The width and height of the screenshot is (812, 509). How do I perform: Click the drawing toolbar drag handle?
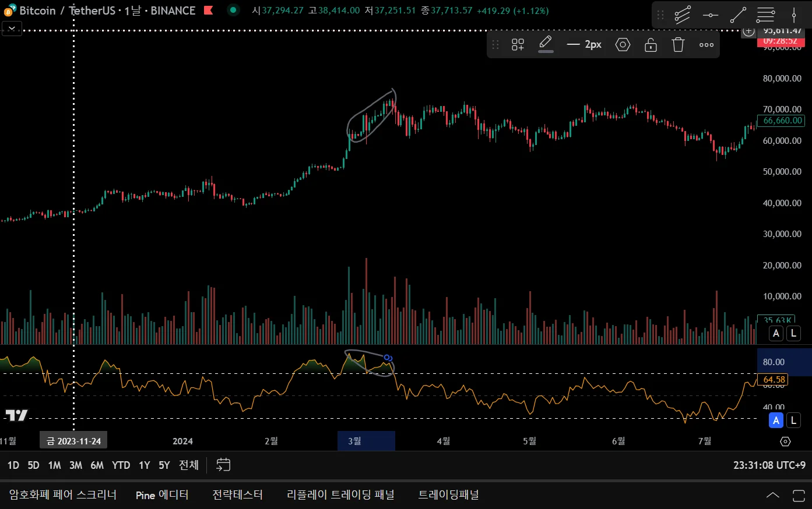point(495,45)
